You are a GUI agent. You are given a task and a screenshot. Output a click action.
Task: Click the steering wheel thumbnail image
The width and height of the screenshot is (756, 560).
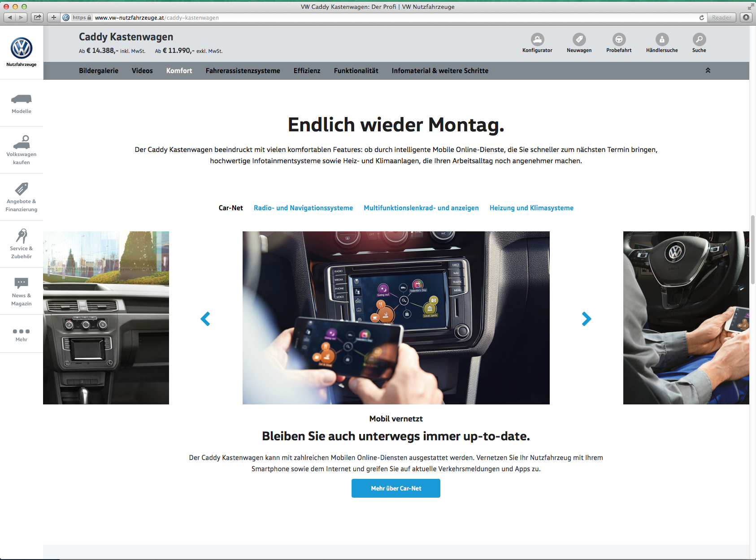click(686, 318)
